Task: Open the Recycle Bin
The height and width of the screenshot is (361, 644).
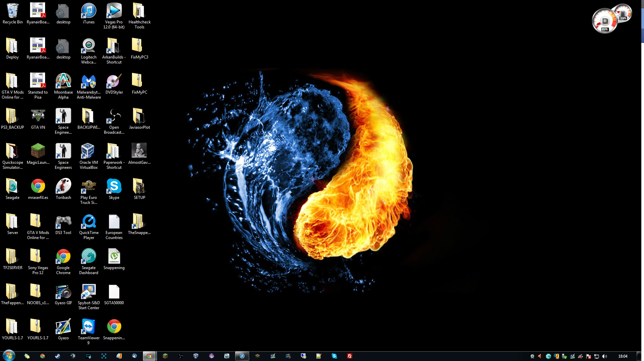Action: click(12, 11)
